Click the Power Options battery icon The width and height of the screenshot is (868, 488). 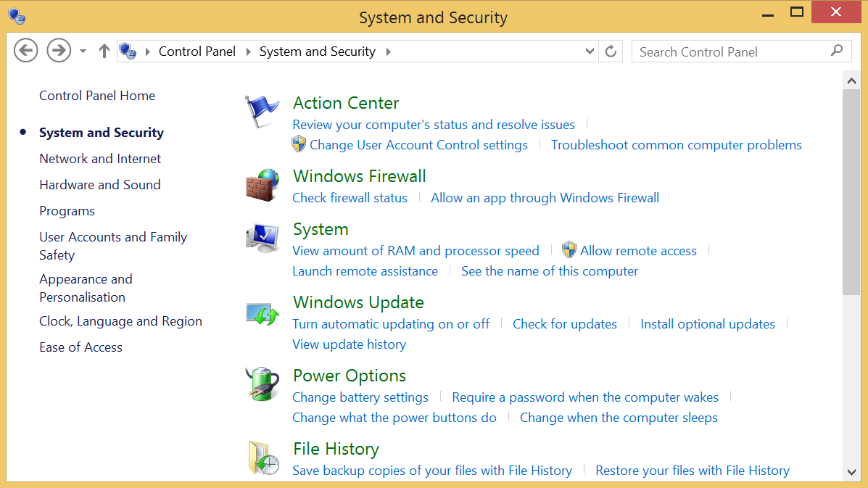click(x=263, y=384)
